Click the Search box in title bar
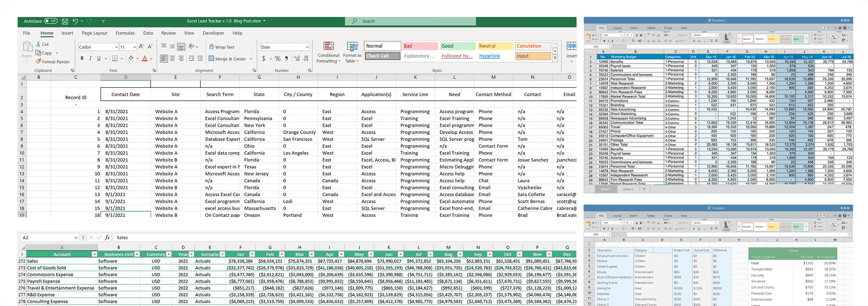868x306 pixels. [x=410, y=21]
